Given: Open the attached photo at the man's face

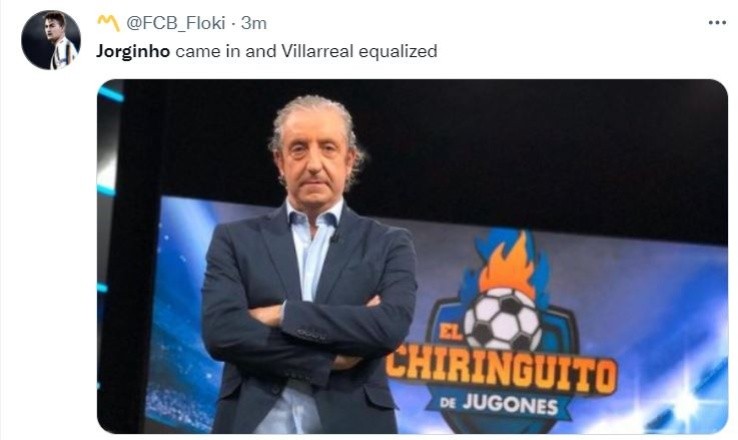Looking at the screenshot, I should click(x=315, y=151).
